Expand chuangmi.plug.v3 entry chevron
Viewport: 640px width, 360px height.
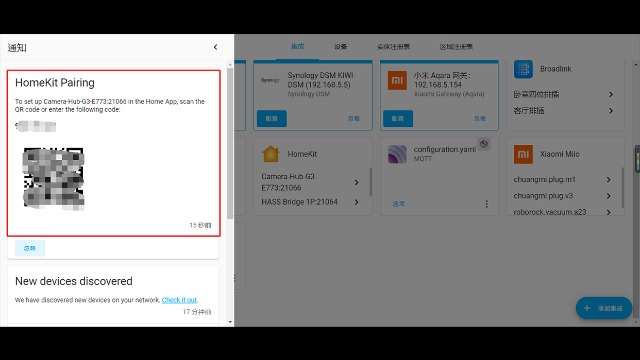[x=609, y=196]
